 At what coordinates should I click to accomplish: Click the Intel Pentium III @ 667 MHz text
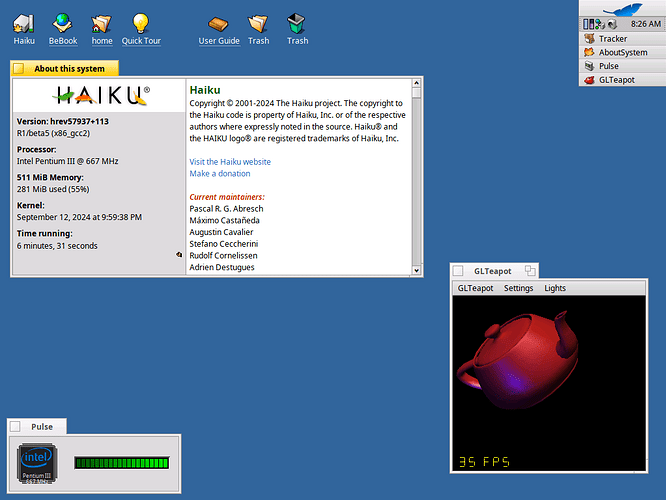[68, 161]
